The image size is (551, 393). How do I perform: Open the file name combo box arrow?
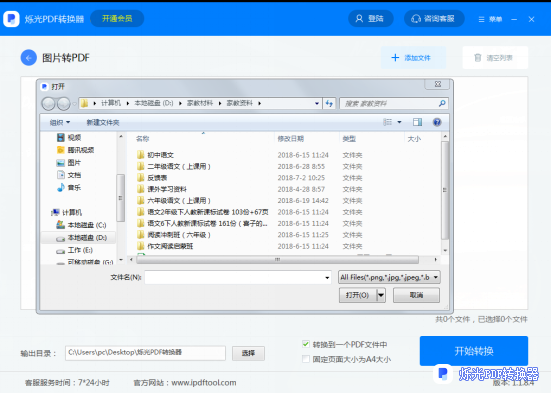(x=327, y=278)
